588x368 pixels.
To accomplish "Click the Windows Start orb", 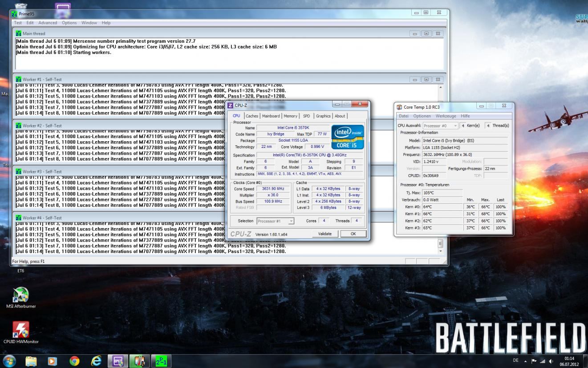I will click(10, 361).
